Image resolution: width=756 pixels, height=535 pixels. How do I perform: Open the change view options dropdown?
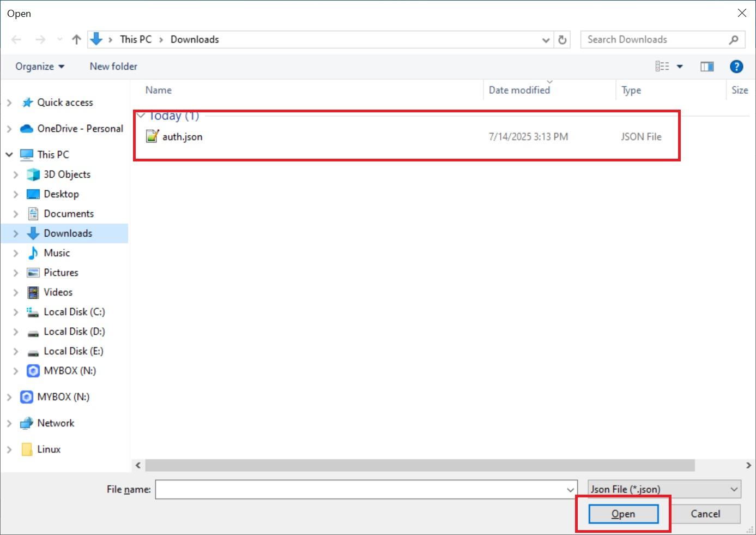(680, 67)
